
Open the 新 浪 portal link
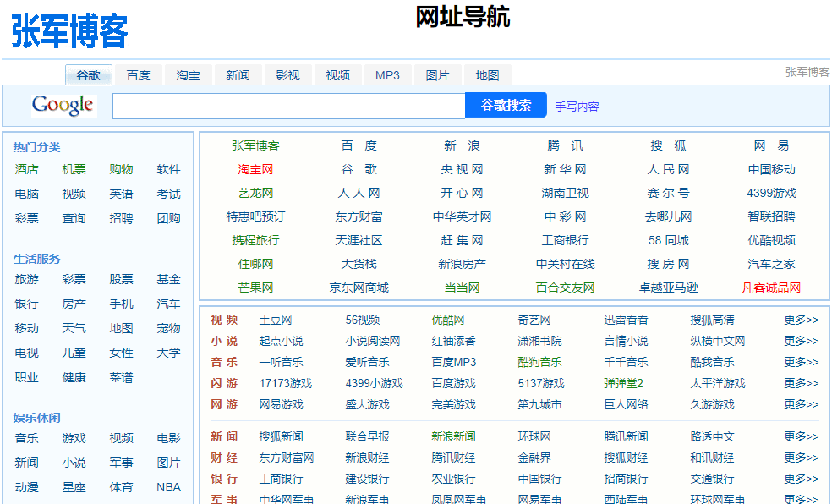point(463,145)
